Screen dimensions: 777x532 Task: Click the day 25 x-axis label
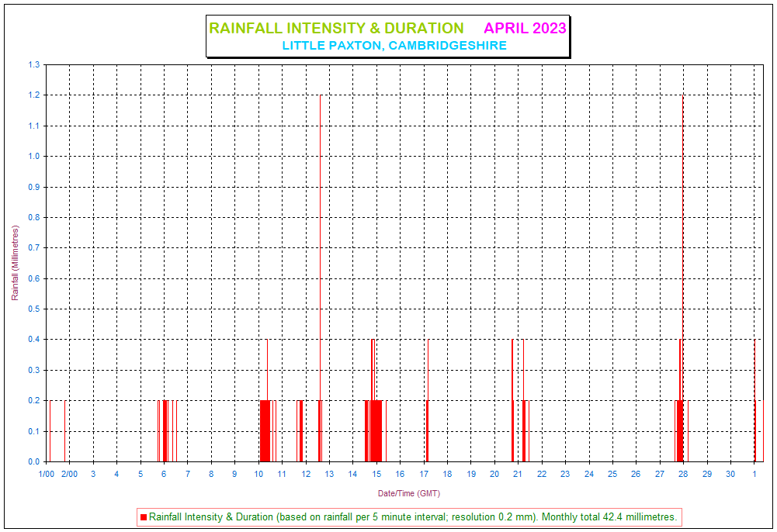[x=612, y=474]
